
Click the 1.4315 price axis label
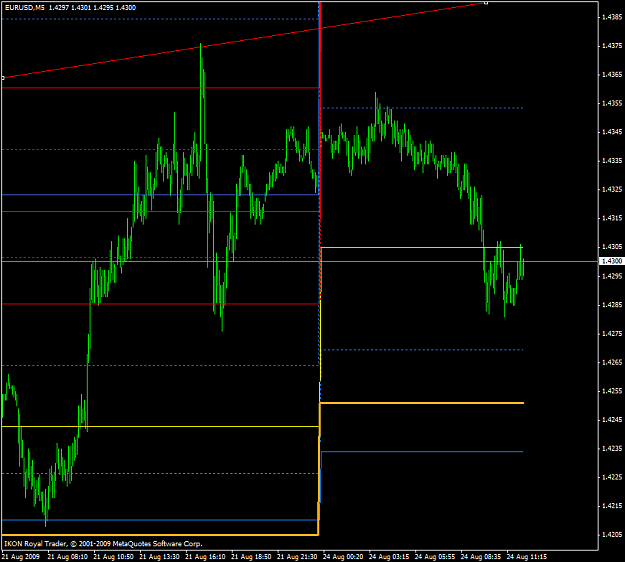(612, 218)
